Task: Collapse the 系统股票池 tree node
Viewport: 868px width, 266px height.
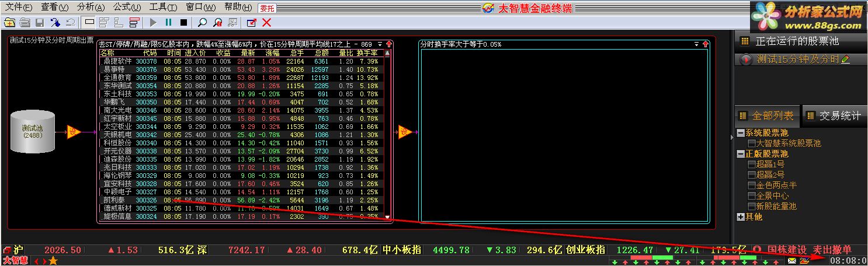Action: 741,132
